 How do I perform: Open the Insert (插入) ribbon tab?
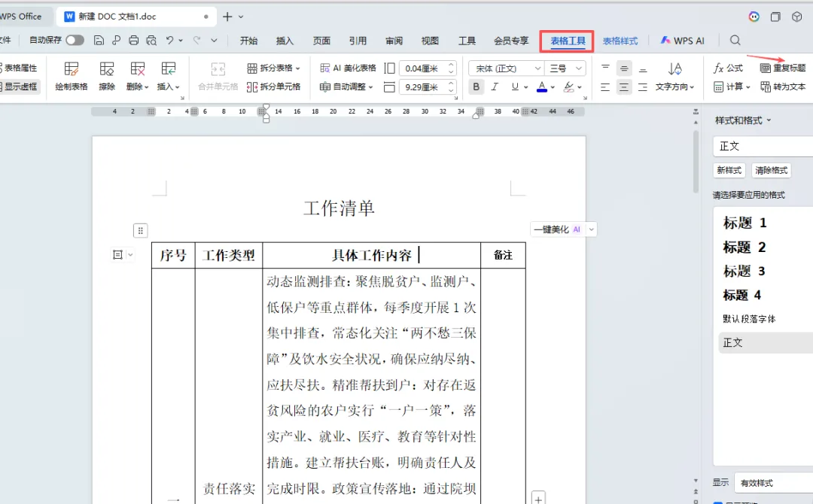tap(285, 41)
